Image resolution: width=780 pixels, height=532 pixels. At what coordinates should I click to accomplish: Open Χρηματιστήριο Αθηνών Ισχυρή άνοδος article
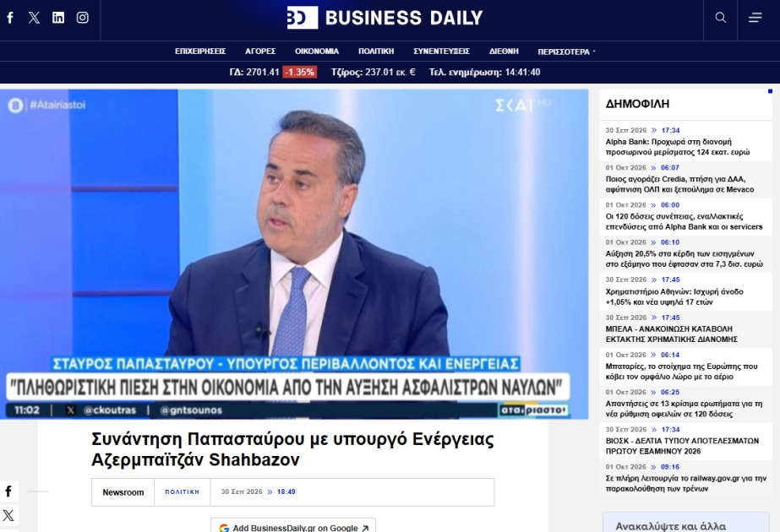674,297
